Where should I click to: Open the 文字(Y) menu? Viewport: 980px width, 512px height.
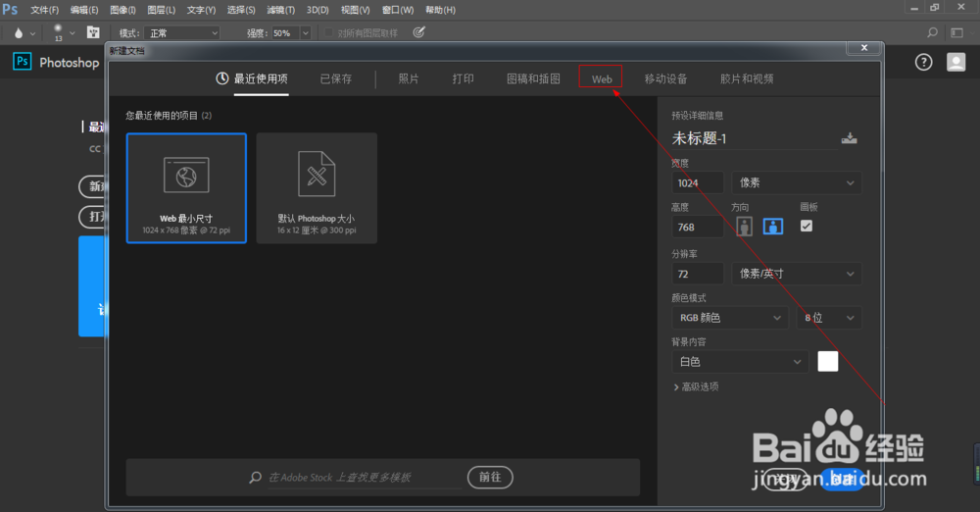click(x=201, y=10)
